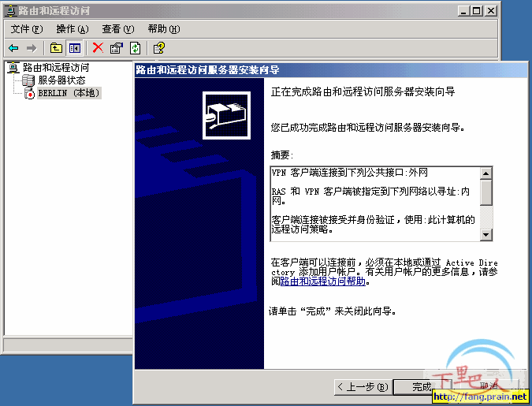This screenshot has width=532, height=406.
Task: Select 服务器状态 in the tree
Action: pyautogui.click(x=61, y=80)
